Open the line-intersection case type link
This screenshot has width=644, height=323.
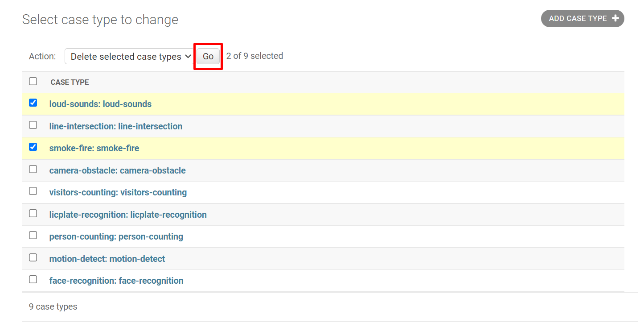click(115, 127)
